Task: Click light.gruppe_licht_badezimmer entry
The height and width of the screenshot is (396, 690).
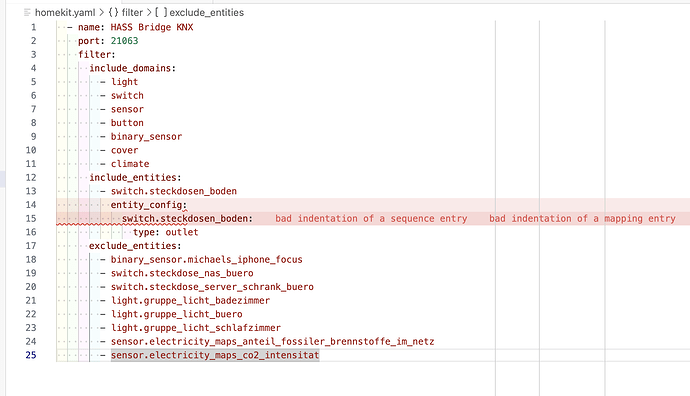Action: 190,300
